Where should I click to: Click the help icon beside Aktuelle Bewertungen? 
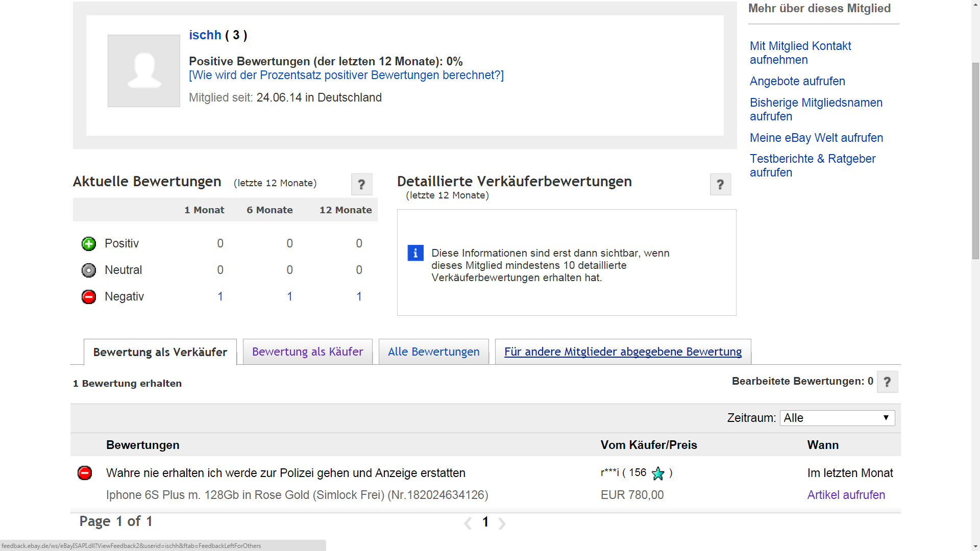[361, 184]
